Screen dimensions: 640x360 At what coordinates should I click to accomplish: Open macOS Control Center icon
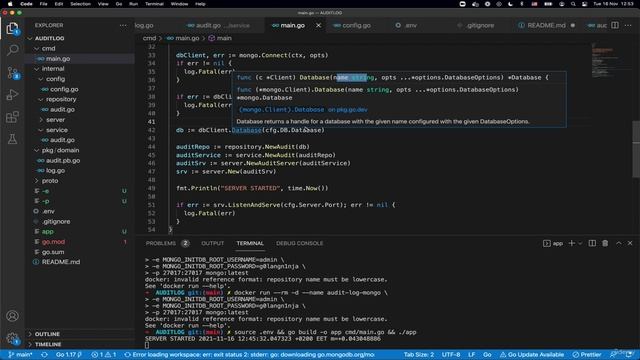(584, 4)
